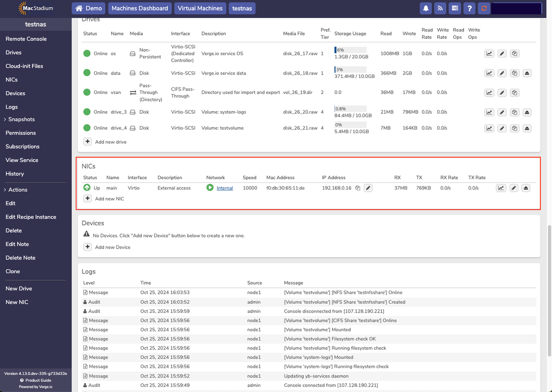552x392 pixels.
Task: Click New NIC in the sidebar
Action: point(17,302)
